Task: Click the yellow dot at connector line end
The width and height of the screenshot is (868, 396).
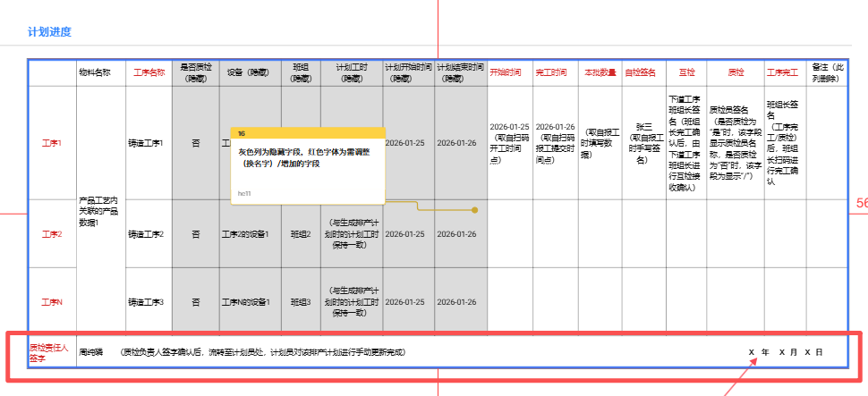Action: (474, 211)
